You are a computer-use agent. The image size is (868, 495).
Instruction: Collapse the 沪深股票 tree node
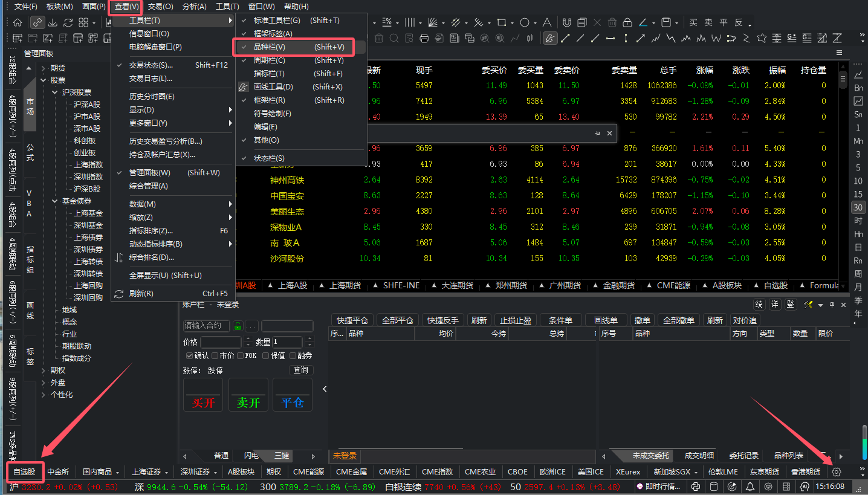click(55, 92)
